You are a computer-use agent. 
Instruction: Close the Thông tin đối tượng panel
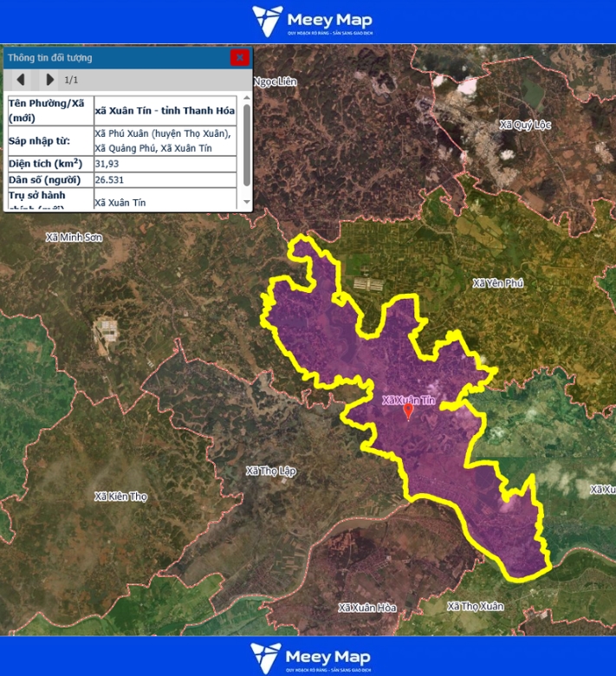(240, 57)
